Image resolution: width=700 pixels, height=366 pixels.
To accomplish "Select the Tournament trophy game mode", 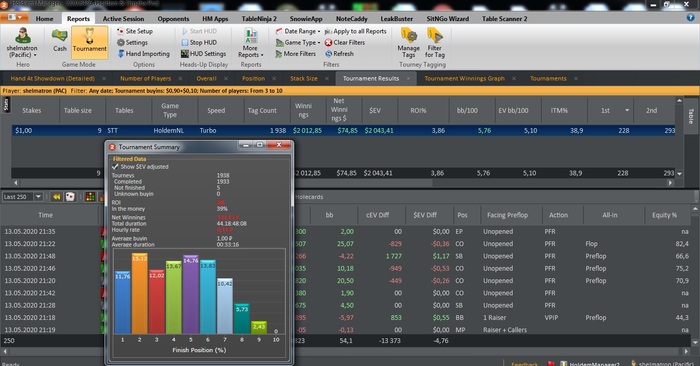I will pos(90,42).
